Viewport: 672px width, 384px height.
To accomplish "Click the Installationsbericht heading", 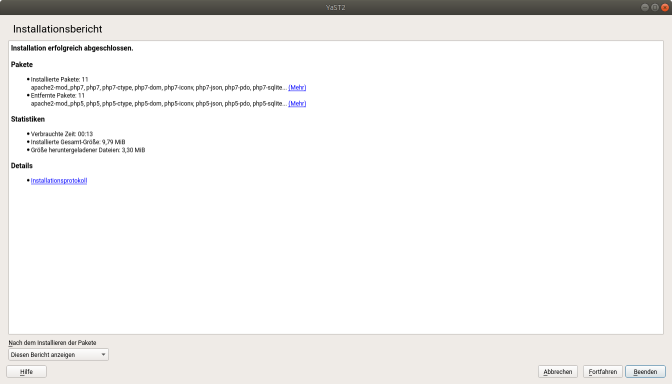I will pyautogui.click(x=57, y=29).
